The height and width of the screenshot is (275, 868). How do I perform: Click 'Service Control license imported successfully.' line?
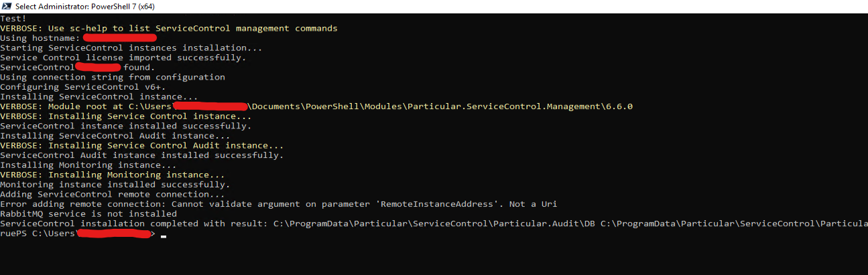click(x=123, y=58)
